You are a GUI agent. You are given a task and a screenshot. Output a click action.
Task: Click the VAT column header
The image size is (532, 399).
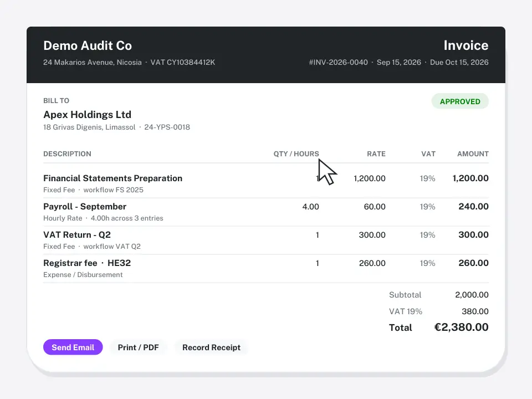(428, 154)
